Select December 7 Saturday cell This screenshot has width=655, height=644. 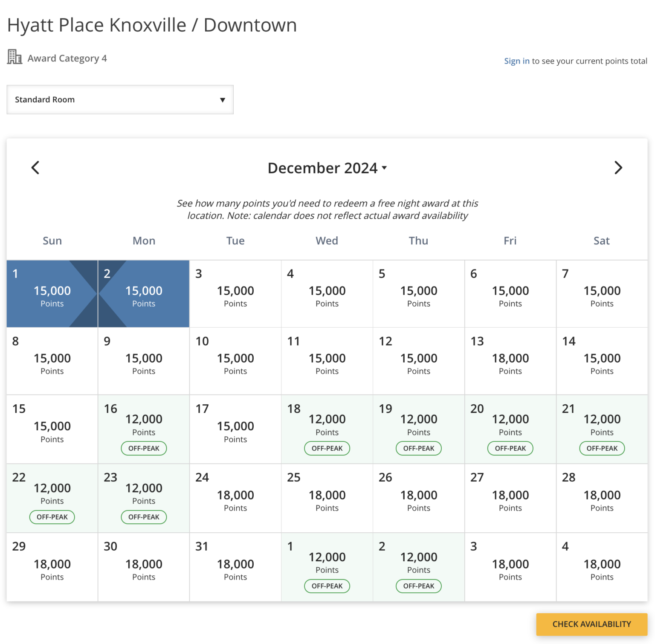[x=602, y=294]
